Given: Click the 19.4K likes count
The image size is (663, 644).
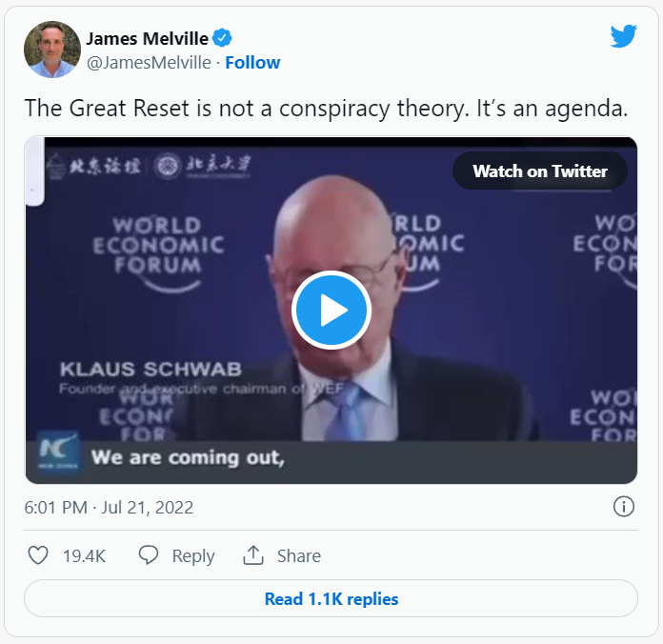Looking at the screenshot, I should (84, 555).
